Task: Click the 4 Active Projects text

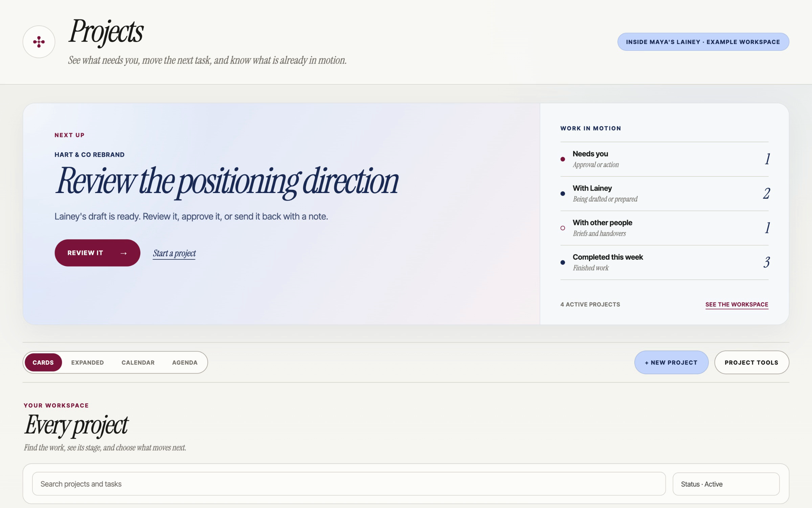Action: 590,304
